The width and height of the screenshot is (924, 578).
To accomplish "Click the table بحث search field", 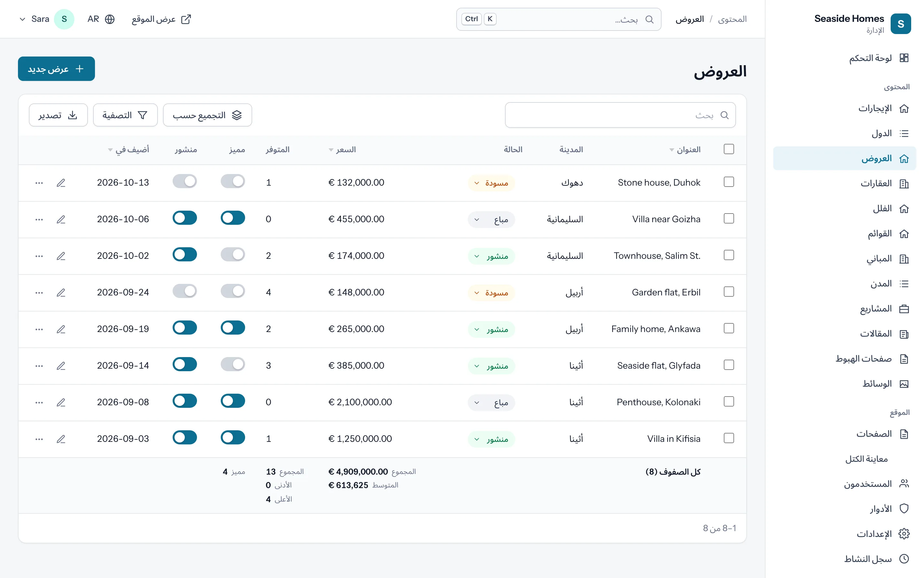I will [620, 115].
